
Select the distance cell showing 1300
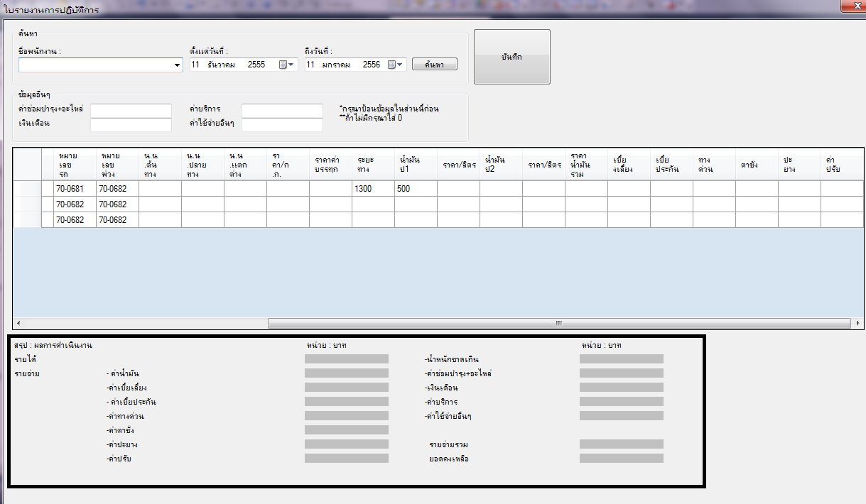373,189
